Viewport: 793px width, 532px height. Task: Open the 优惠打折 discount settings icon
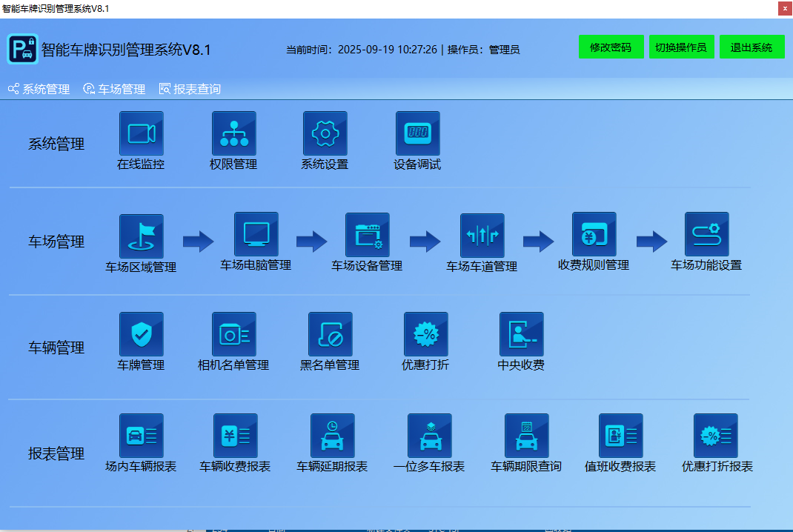coord(425,333)
